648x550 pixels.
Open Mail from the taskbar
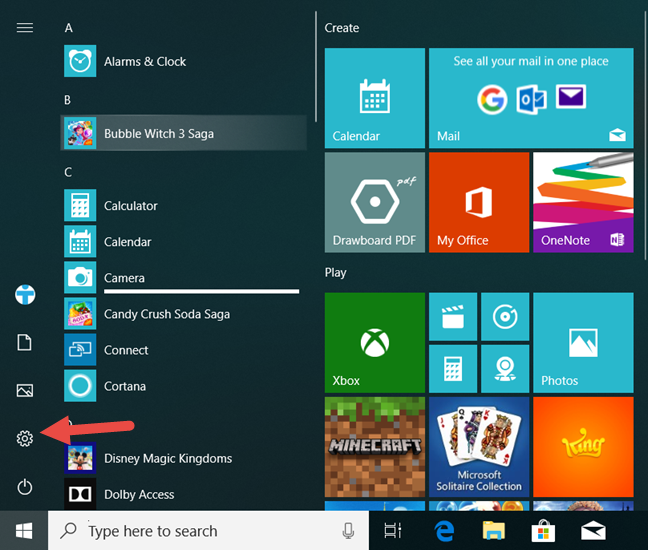click(593, 531)
